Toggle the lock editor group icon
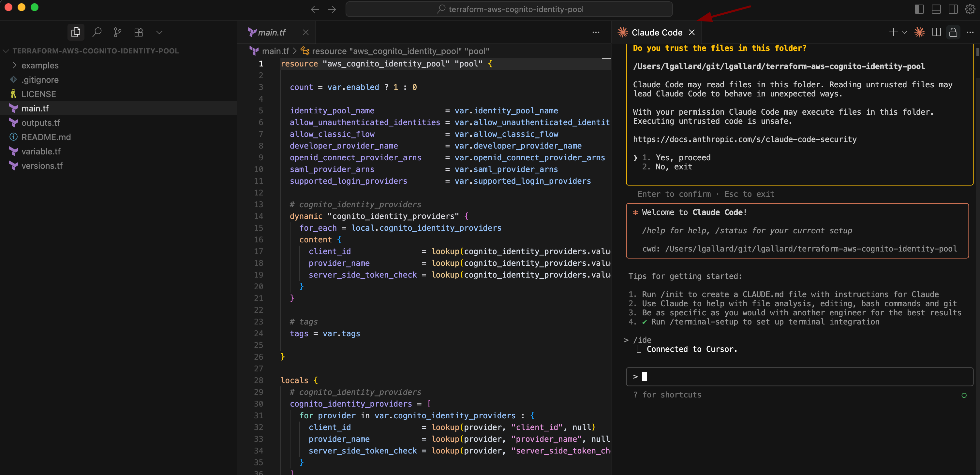 click(953, 32)
